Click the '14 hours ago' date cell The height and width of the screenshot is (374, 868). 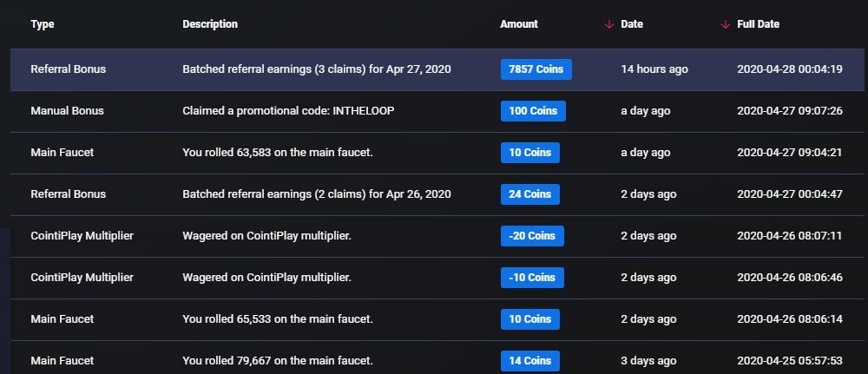pos(654,69)
